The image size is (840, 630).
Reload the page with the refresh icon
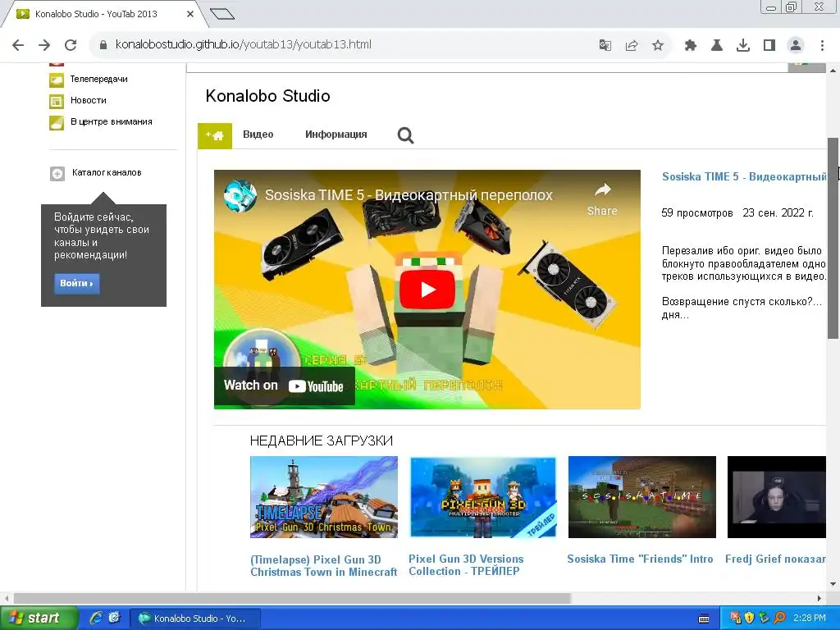[71, 45]
